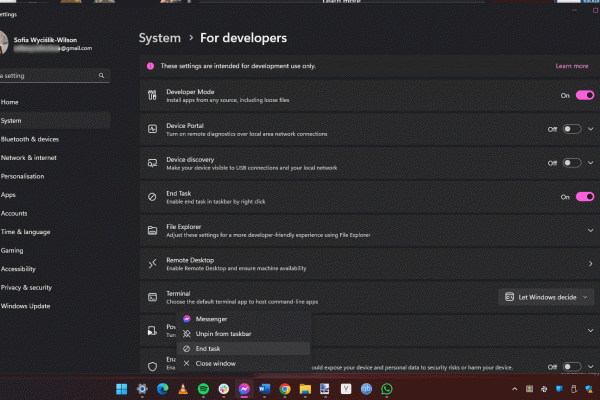Click the Windows Security tray icon
The width and height of the screenshot is (600, 400).
click(x=589, y=389)
